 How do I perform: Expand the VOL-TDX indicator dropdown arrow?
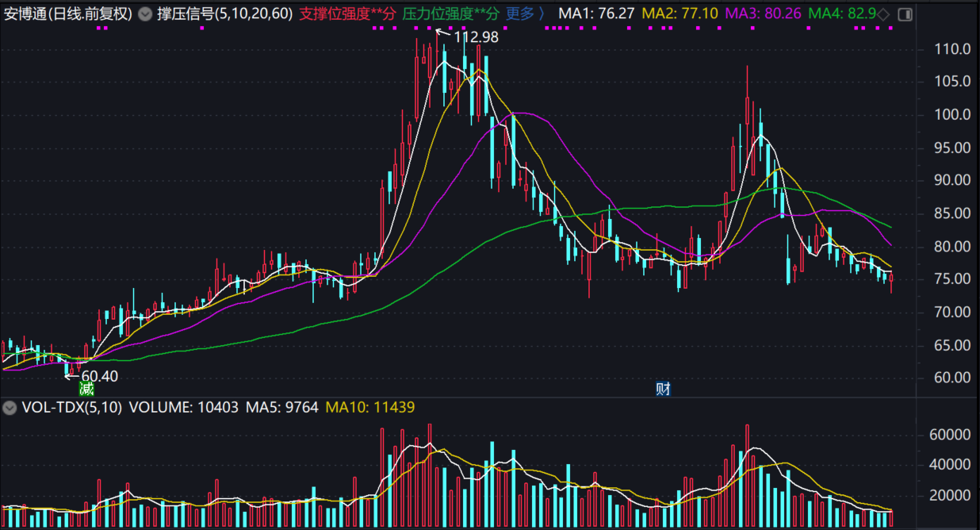(x=10, y=408)
